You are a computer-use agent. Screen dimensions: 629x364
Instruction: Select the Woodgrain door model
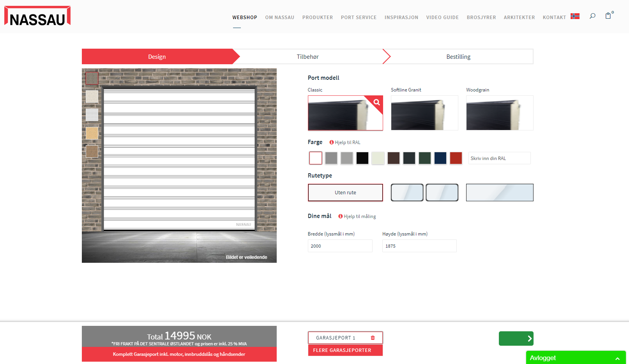(x=499, y=113)
